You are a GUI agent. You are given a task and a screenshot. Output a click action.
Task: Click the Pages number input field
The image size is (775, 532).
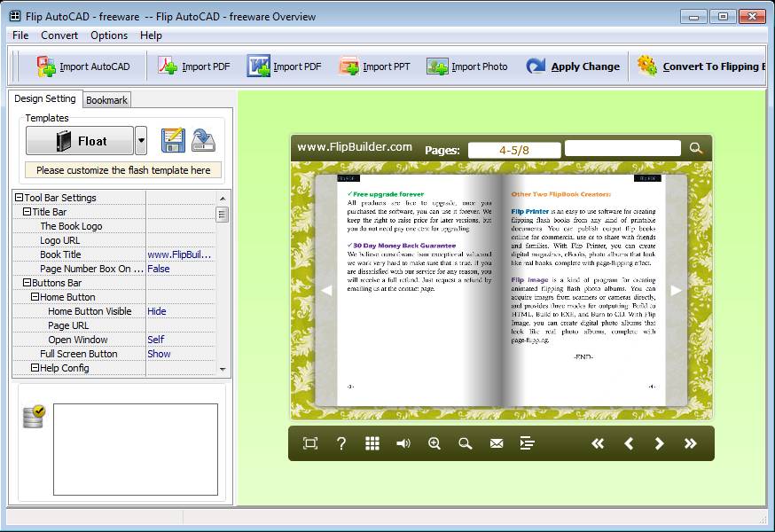point(514,150)
